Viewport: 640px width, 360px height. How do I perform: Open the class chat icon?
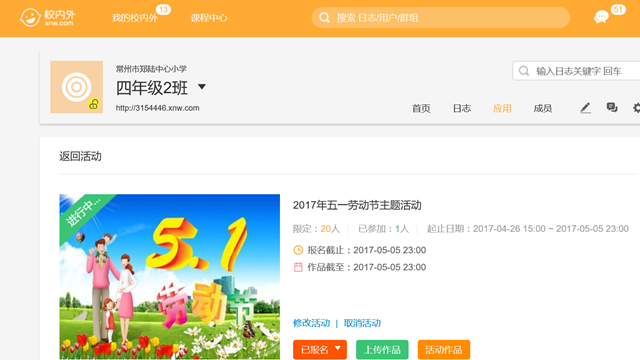(611, 108)
